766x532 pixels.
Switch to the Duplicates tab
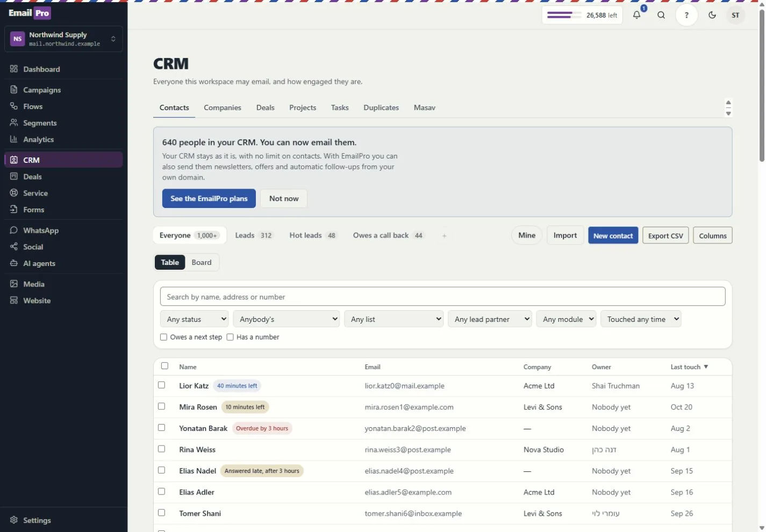(x=381, y=107)
